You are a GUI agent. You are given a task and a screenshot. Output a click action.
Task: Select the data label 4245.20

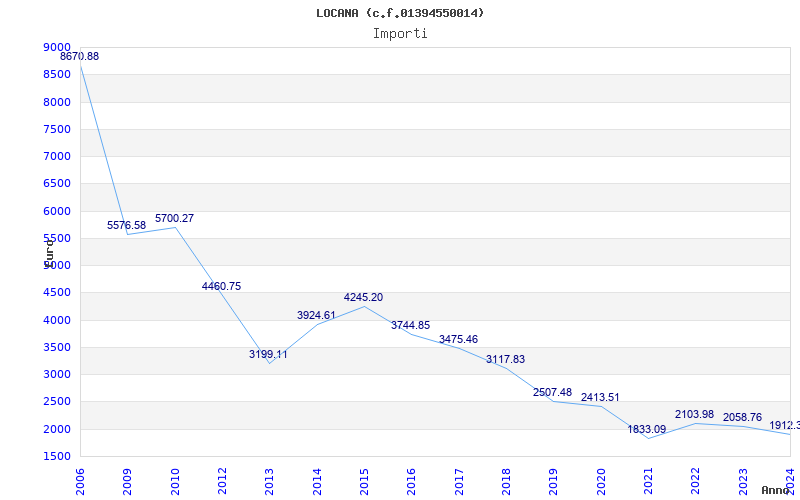coord(363,297)
